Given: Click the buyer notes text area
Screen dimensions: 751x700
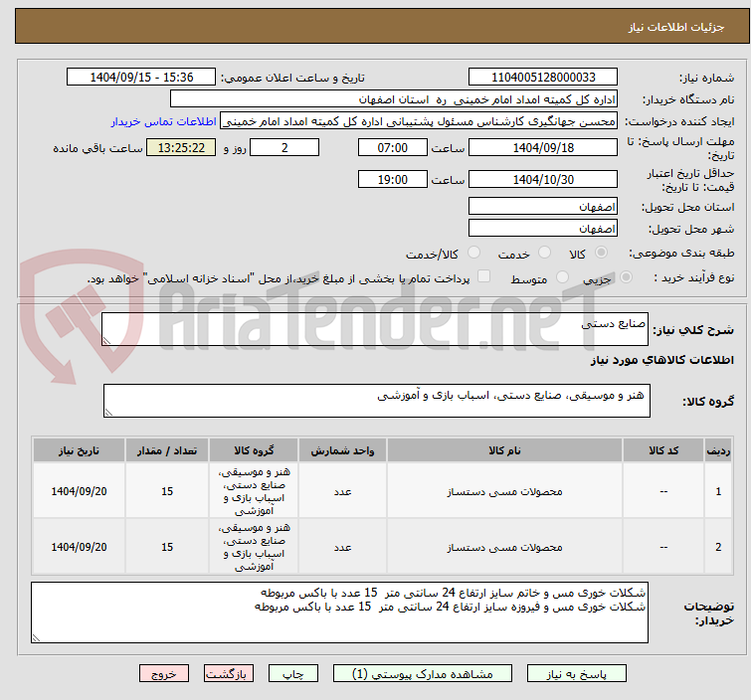Looking at the screenshot, I should click(339, 612).
